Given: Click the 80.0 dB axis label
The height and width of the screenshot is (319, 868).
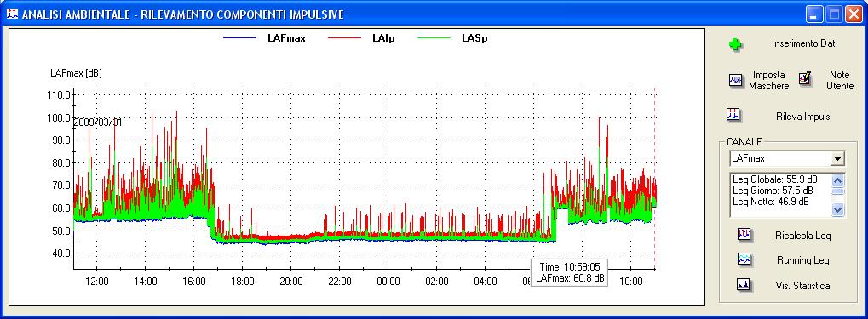Looking at the screenshot, I should (x=60, y=162).
